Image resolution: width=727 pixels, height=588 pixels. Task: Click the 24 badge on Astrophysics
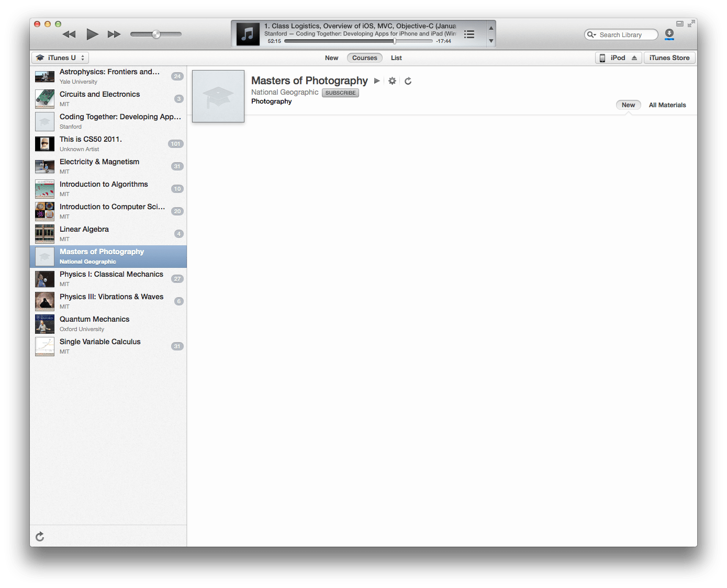[x=177, y=76]
